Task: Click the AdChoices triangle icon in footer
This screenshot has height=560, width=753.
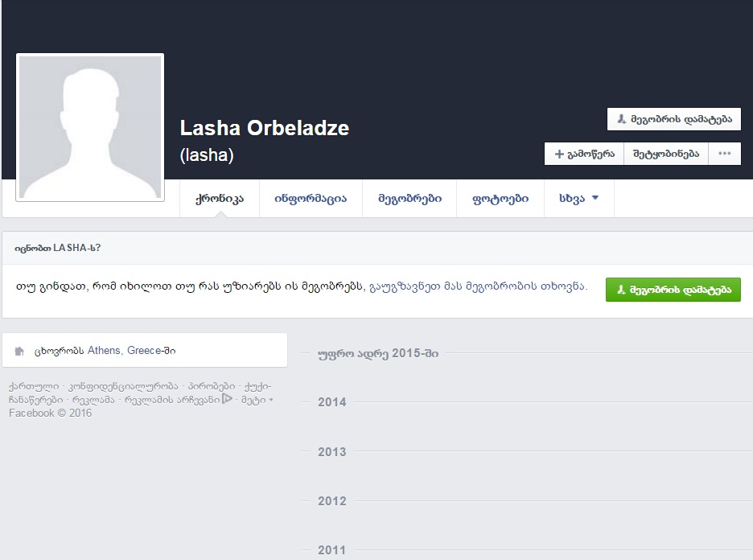Action: (x=227, y=398)
